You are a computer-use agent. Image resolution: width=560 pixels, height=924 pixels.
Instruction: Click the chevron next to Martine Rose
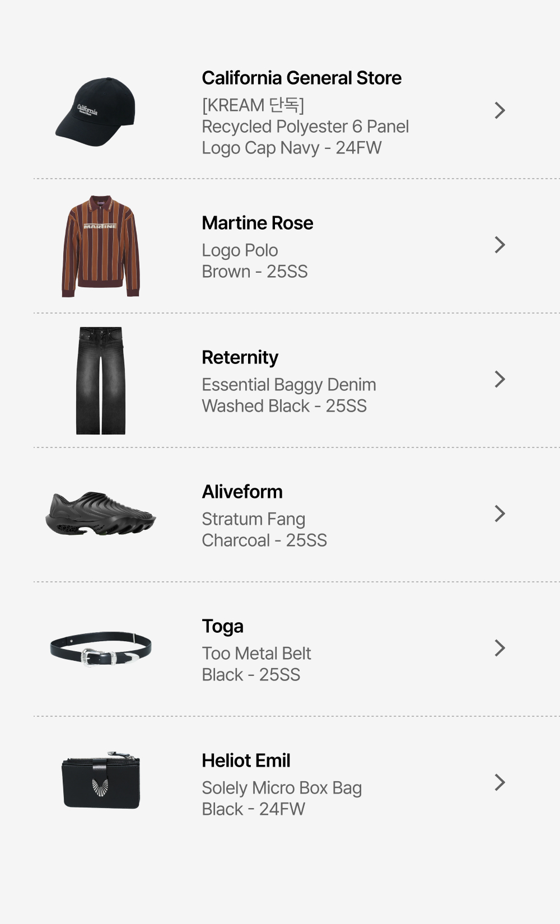(500, 245)
